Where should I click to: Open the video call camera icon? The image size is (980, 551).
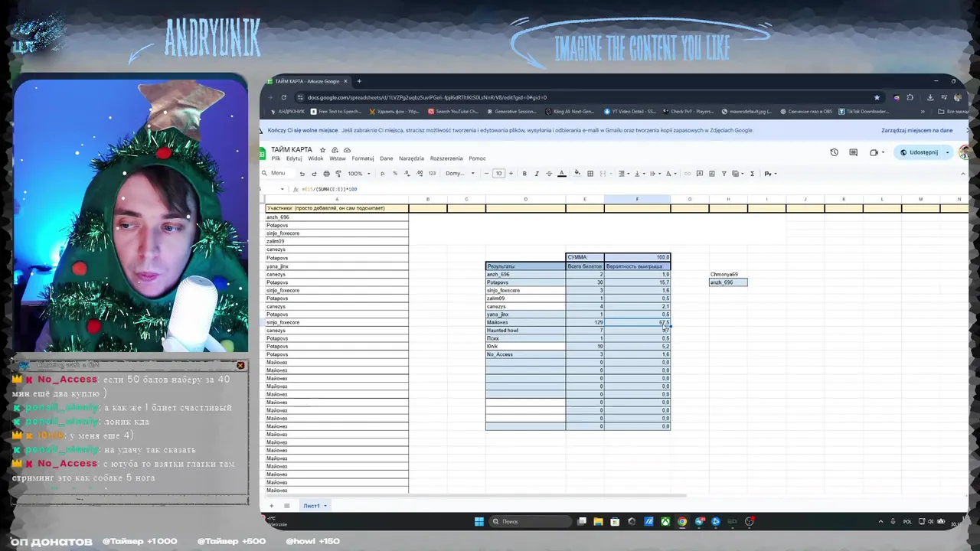coord(874,152)
